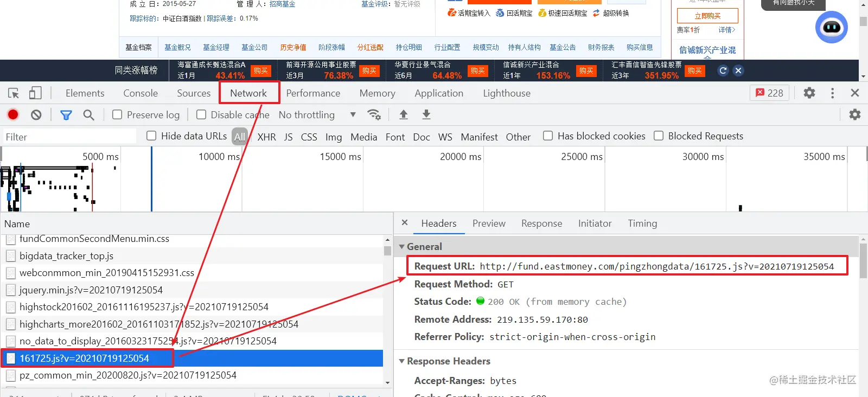Viewport: 868px width, 397px height.
Task: Open Network panel settings gear
Action: (x=855, y=114)
